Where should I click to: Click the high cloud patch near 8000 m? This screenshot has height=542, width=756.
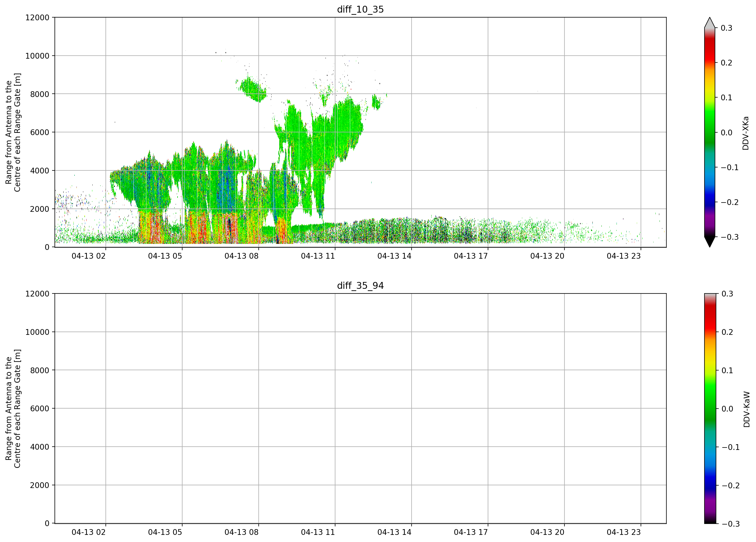[x=252, y=89]
